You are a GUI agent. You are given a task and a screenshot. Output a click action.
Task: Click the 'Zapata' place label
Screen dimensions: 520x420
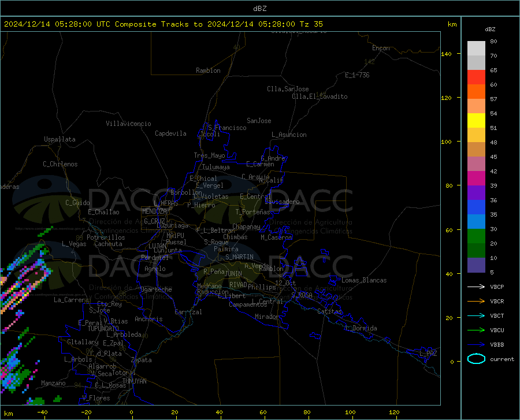pos(142,360)
